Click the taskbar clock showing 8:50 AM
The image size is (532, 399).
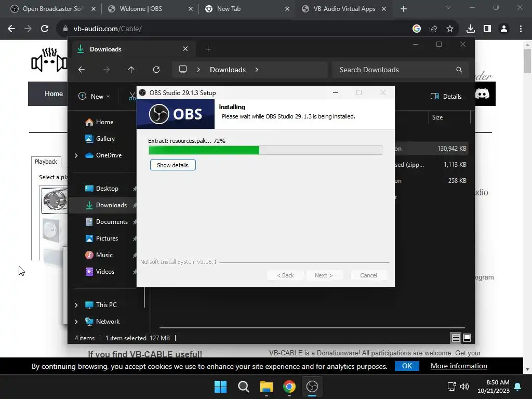[494, 387]
